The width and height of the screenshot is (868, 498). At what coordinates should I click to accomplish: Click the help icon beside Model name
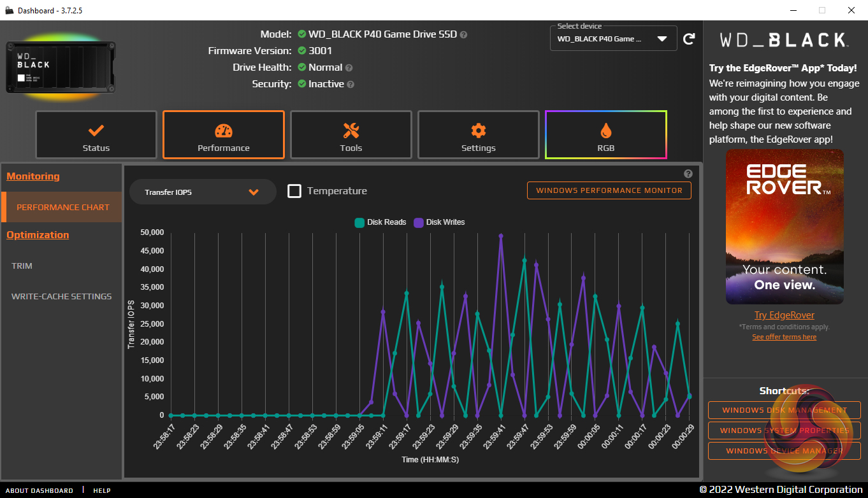coord(464,34)
